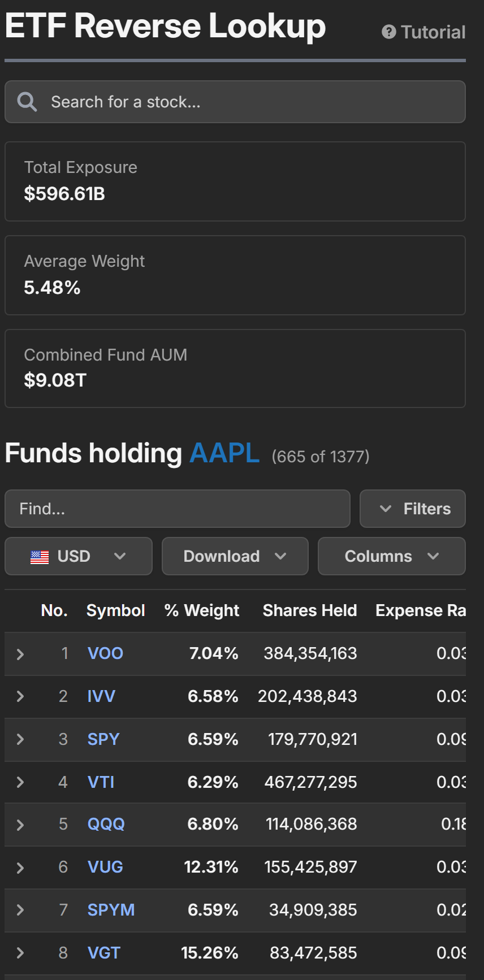The width and height of the screenshot is (484, 980).
Task: Expand the VGT row
Action: point(20,953)
